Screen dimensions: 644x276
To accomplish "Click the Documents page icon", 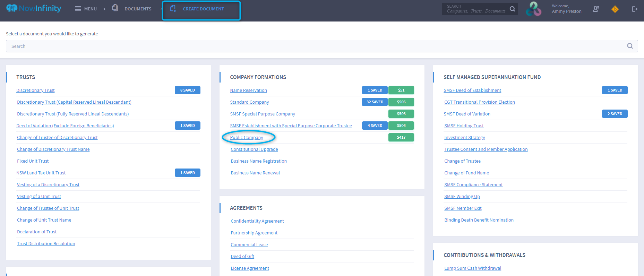I will click(115, 8).
